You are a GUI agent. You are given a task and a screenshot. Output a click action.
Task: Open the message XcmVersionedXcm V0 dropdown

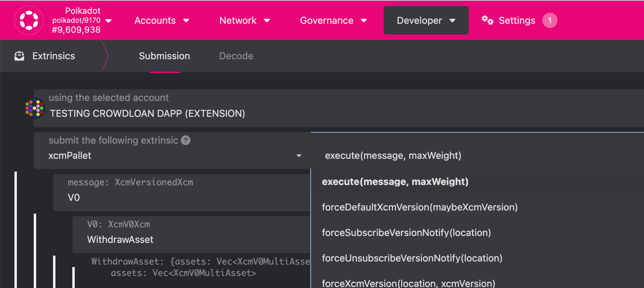click(182, 193)
